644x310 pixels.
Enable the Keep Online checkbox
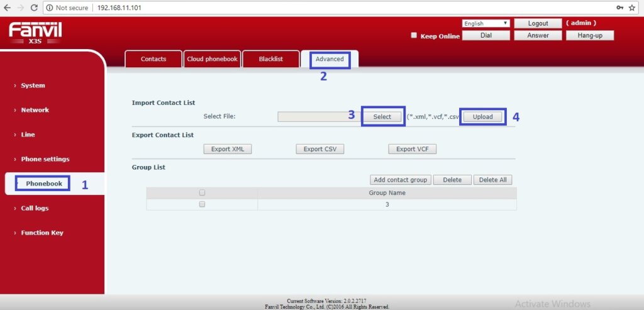pos(414,36)
